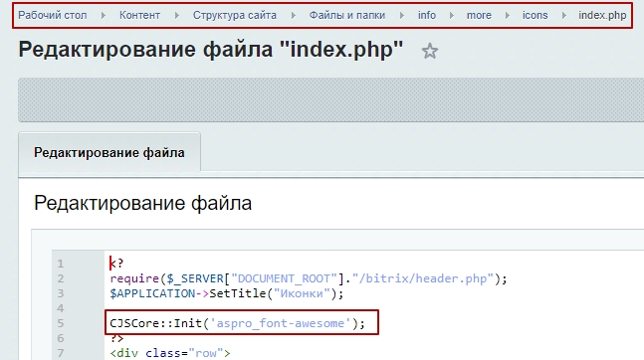This screenshot has height=360, width=644.
Task: Select the 'Редактирование файла' tab
Action: (109, 152)
